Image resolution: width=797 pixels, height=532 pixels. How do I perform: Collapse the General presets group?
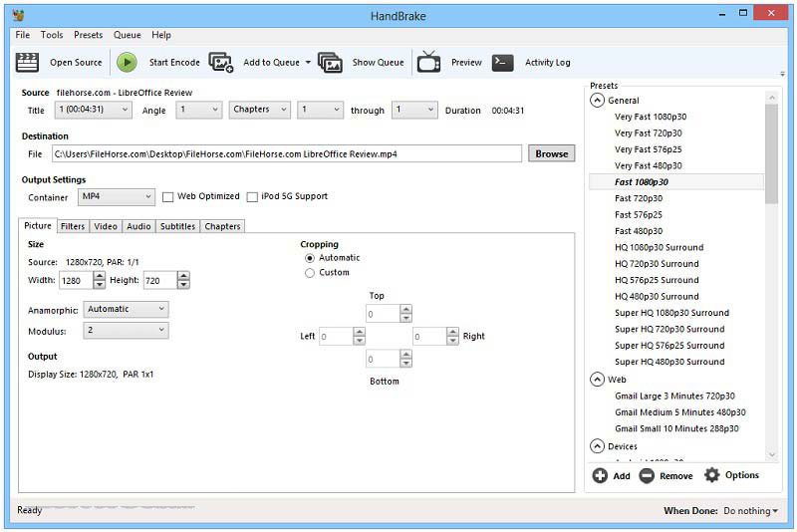597,101
